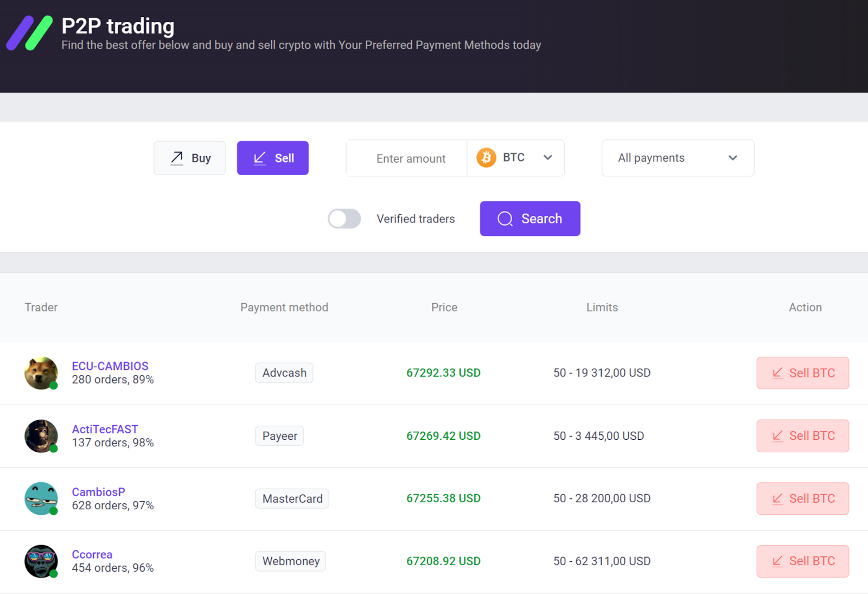Open ActiTecFAST trader profile link
868x596 pixels.
105,429
